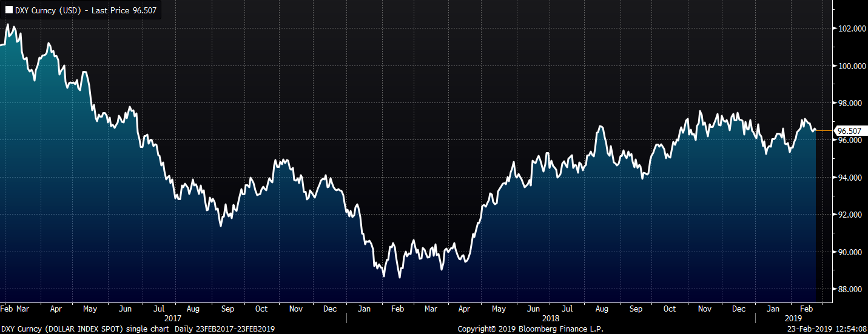868x334 pixels.
Task: Click the white DXY legend color swatch
Action: (8, 10)
